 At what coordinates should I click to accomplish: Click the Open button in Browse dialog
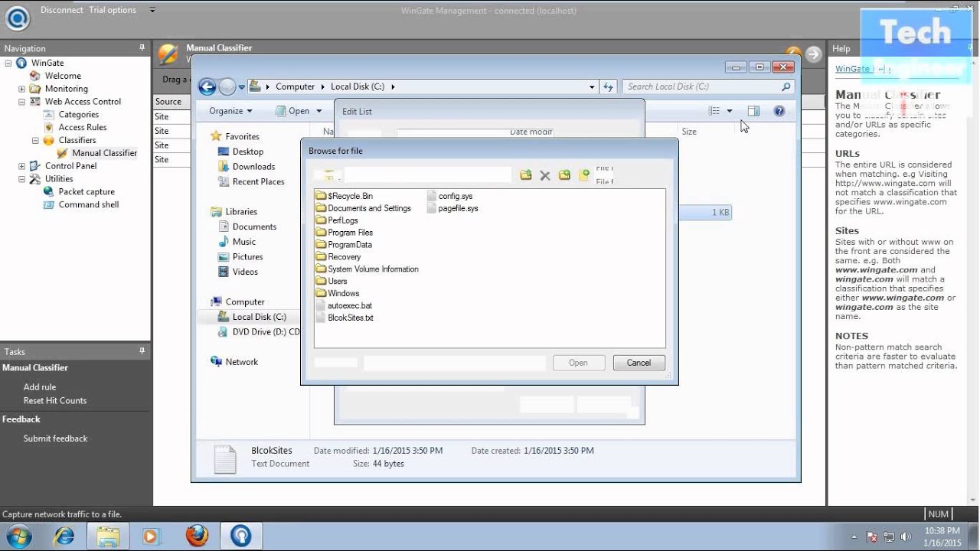[578, 363]
